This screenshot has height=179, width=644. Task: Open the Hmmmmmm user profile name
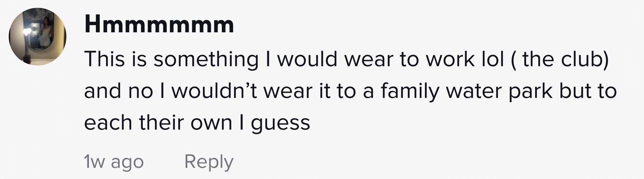click(159, 25)
